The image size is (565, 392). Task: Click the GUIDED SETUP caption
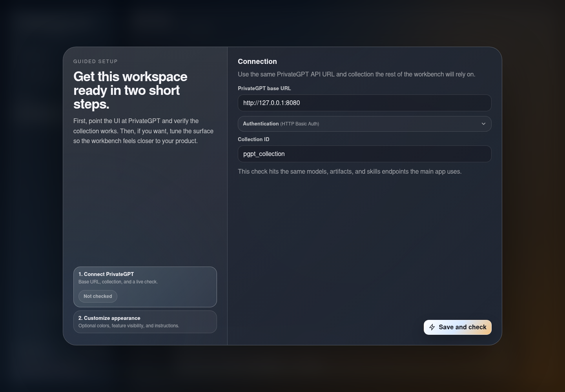[95, 62]
